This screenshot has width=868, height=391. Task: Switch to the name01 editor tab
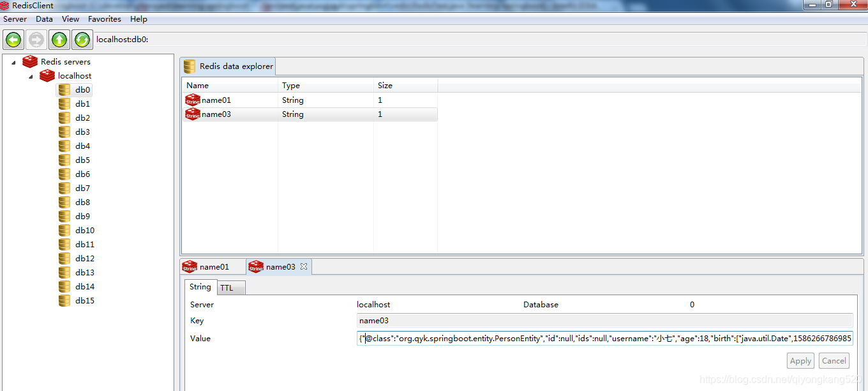coord(213,266)
